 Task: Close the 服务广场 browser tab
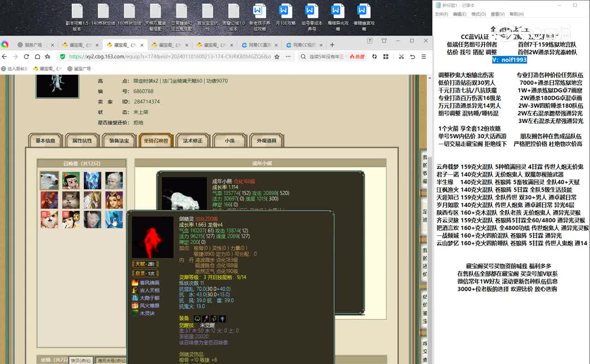pos(52,45)
